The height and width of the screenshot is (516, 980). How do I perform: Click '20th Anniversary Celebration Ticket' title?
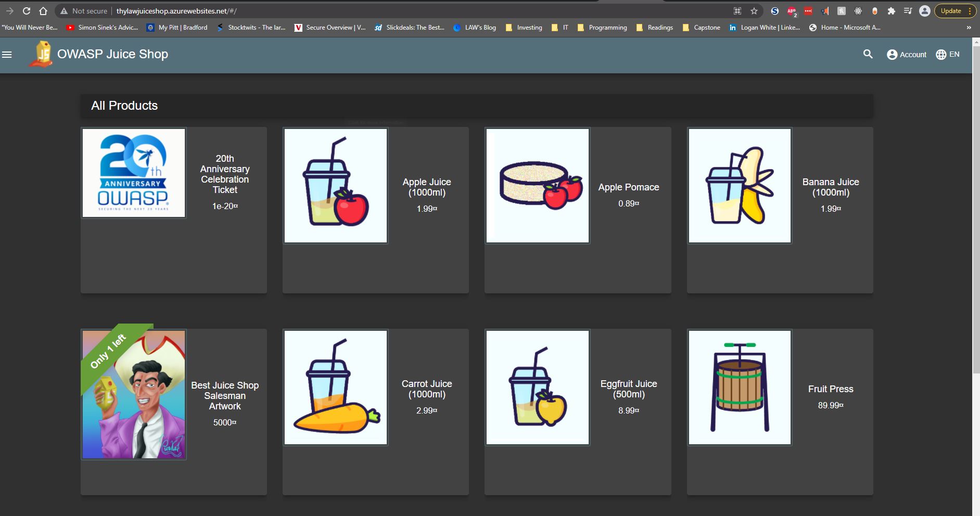pyautogui.click(x=225, y=174)
